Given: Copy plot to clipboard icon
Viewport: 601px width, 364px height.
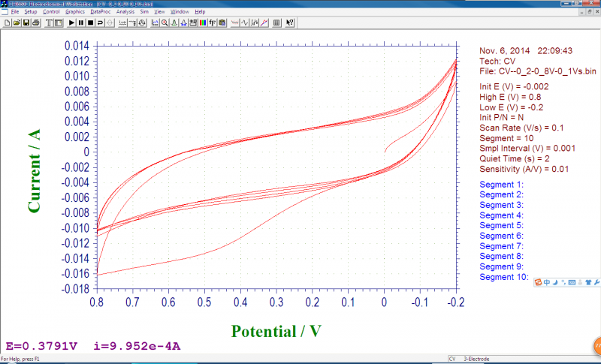Looking at the screenshot, I should coord(222,23).
